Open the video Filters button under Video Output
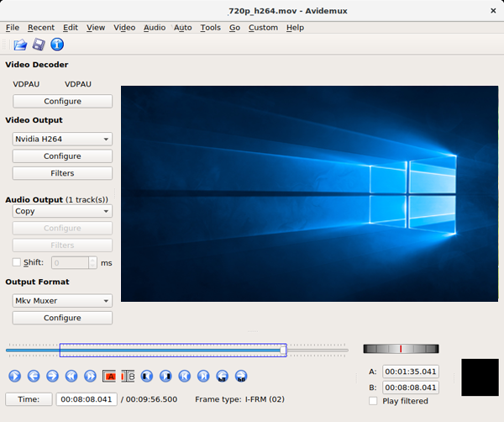The width and height of the screenshot is (504, 422). coord(62,173)
